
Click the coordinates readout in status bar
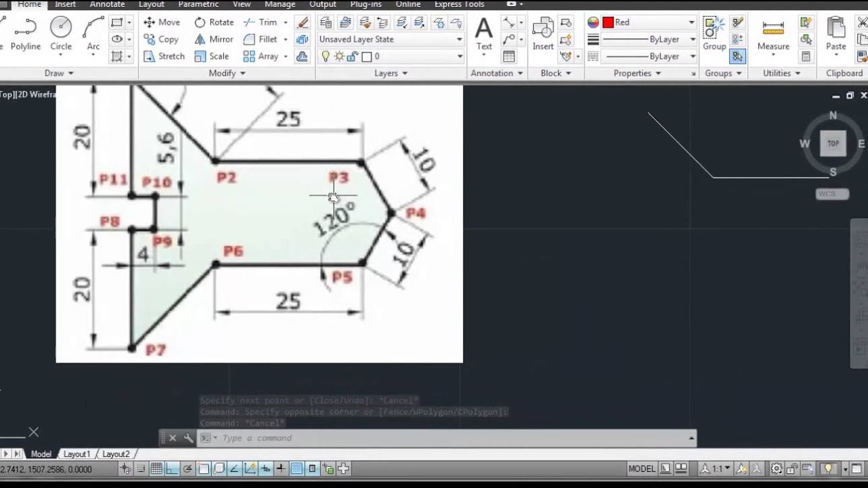pos(45,468)
